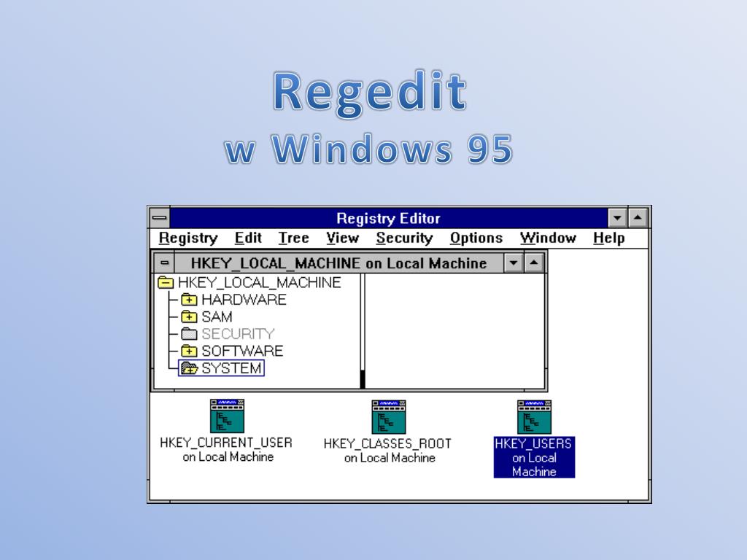Click the split bar between tree and value panes

pyautogui.click(x=363, y=331)
